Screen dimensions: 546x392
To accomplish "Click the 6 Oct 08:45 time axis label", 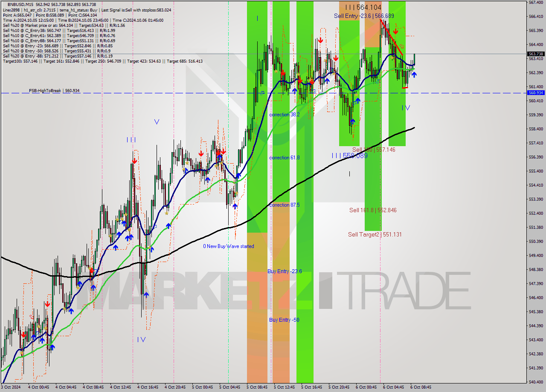I will 421,387.
